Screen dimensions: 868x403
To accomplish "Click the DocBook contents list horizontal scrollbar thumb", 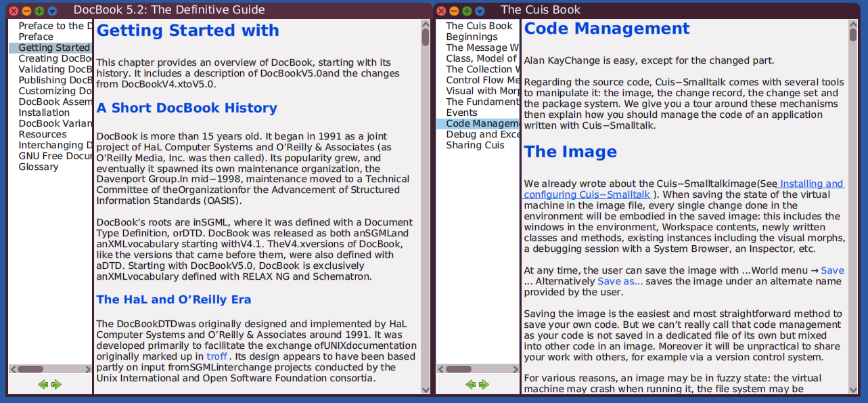I will click(30, 369).
